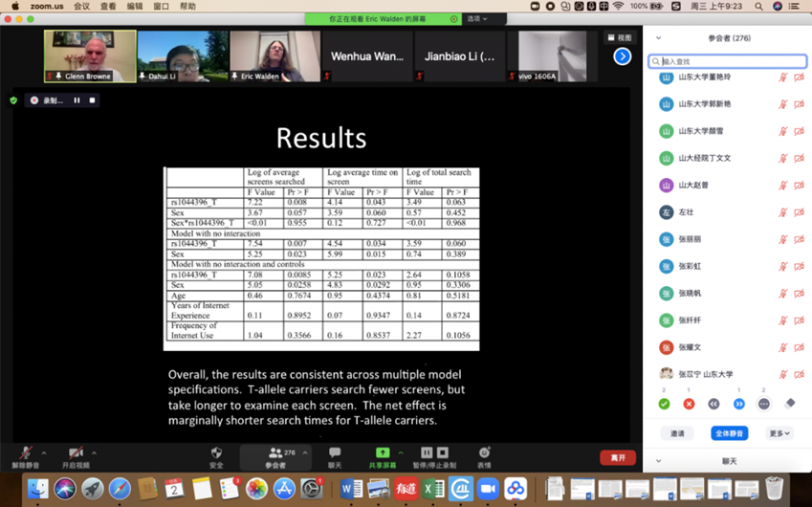The height and width of the screenshot is (507, 812).
Task: Start video with the camera button
Action: point(75,453)
